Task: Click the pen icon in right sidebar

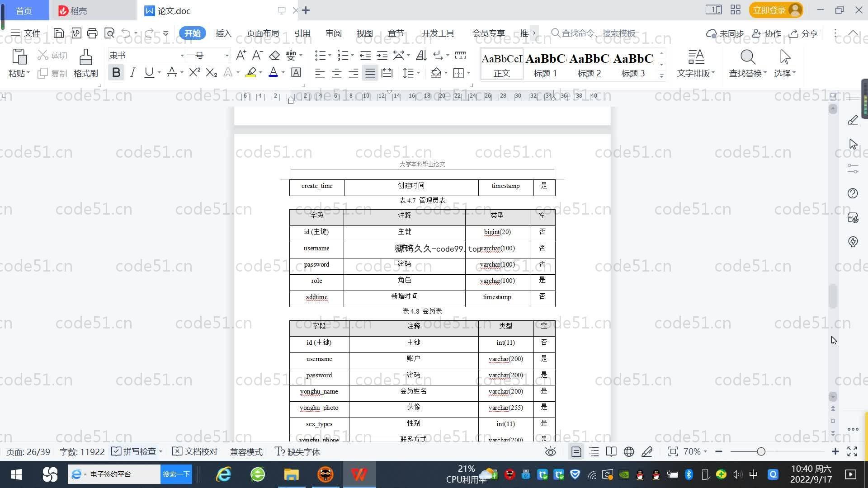Action: click(853, 120)
